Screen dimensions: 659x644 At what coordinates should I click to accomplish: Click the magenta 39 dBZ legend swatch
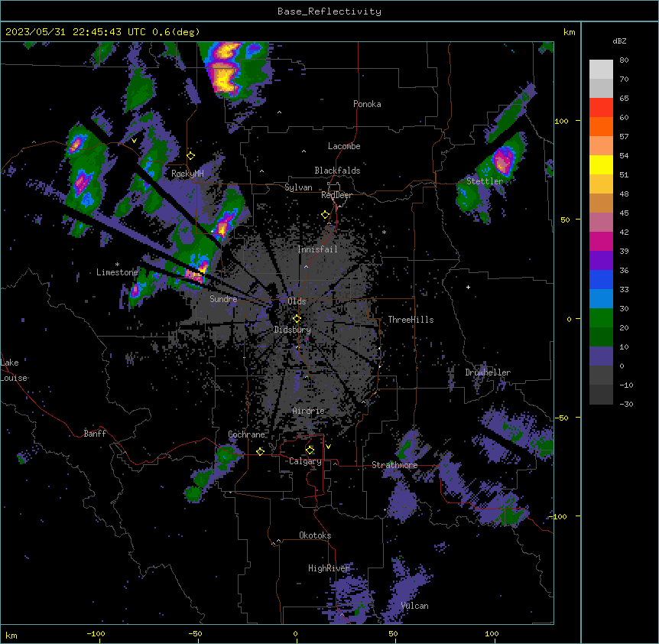click(601, 241)
